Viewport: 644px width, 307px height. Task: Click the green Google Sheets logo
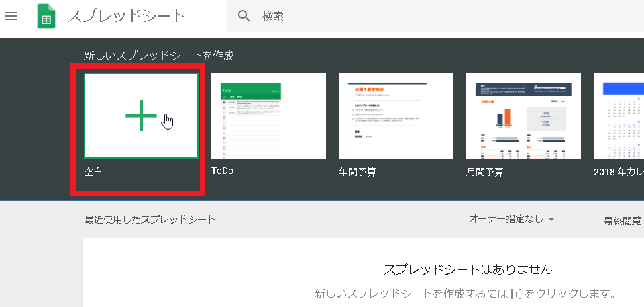[46, 16]
